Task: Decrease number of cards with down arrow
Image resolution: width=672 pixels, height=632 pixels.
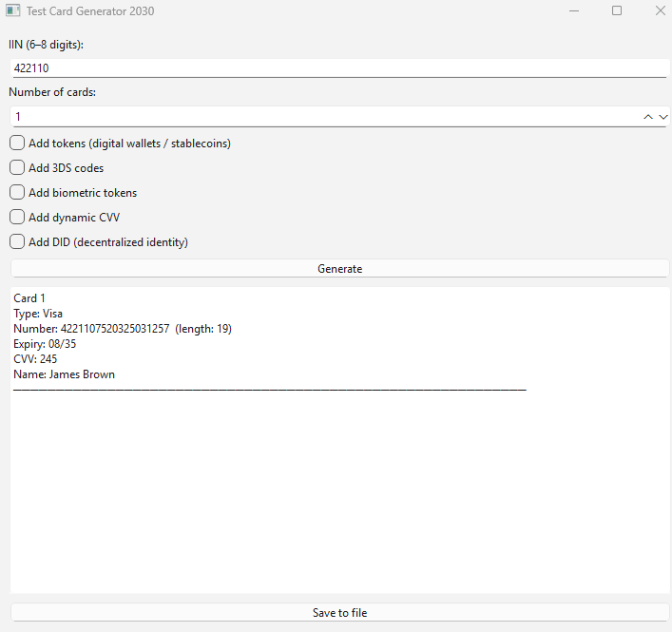Action: tap(663, 117)
